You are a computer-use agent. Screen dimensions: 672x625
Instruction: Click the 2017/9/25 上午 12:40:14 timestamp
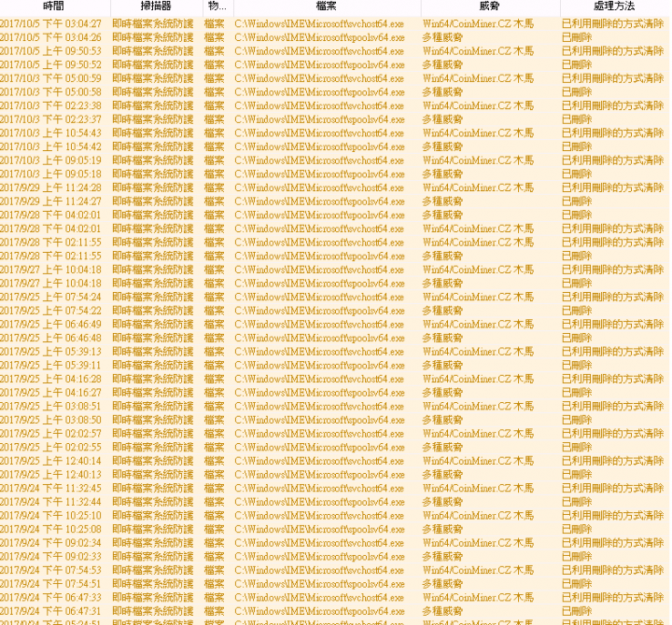[50, 462]
